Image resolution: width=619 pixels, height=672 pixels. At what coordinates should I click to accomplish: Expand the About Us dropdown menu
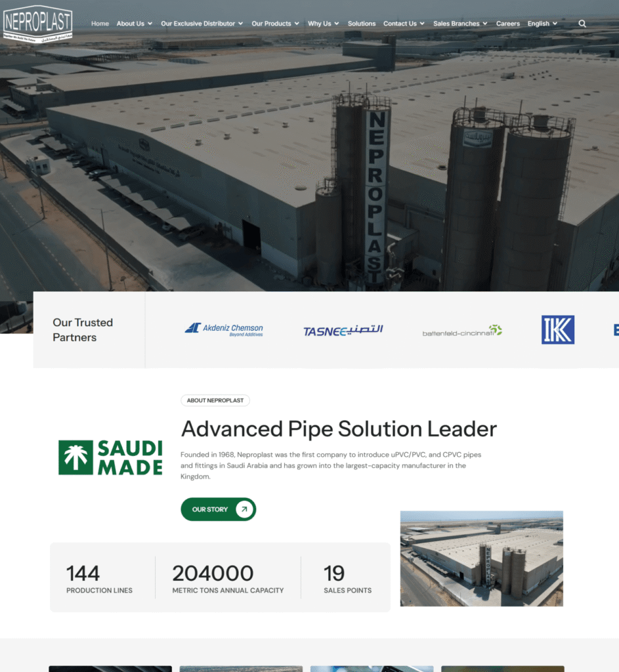pyautogui.click(x=134, y=24)
